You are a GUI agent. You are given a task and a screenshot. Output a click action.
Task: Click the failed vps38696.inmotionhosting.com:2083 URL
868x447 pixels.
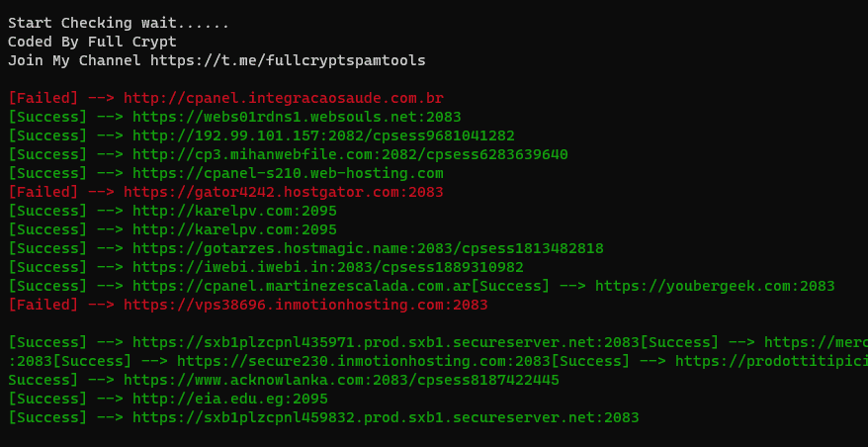(305, 305)
